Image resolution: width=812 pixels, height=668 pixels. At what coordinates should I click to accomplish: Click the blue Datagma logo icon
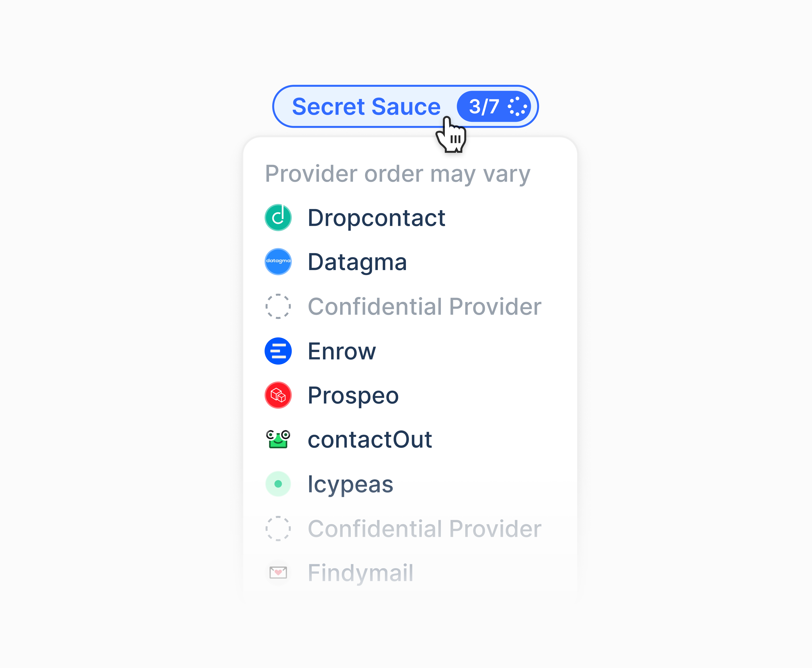278,262
